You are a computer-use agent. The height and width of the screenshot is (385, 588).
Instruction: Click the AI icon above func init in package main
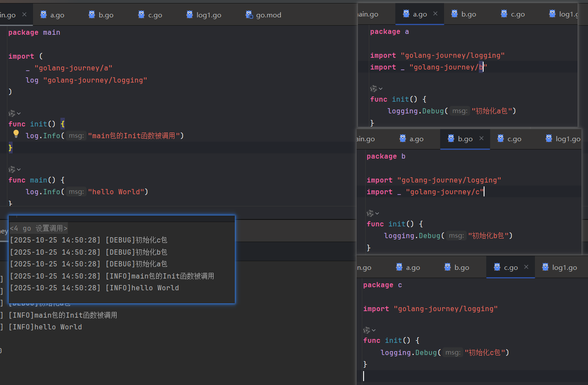(x=12, y=113)
